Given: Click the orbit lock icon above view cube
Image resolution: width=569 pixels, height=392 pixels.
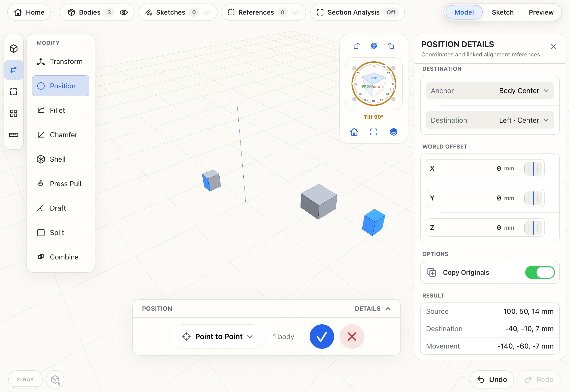Looking at the screenshot, I should [x=374, y=46].
